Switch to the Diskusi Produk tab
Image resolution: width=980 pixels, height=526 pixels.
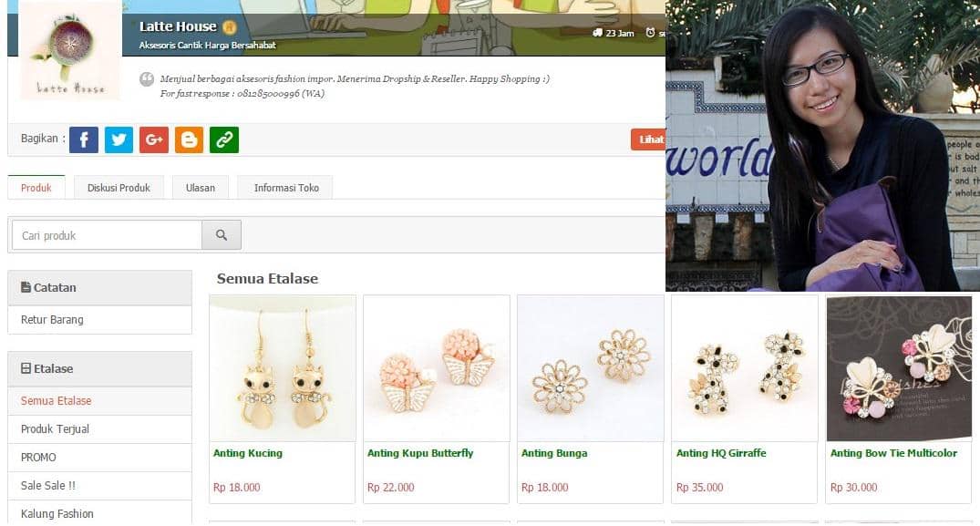point(119,187)
